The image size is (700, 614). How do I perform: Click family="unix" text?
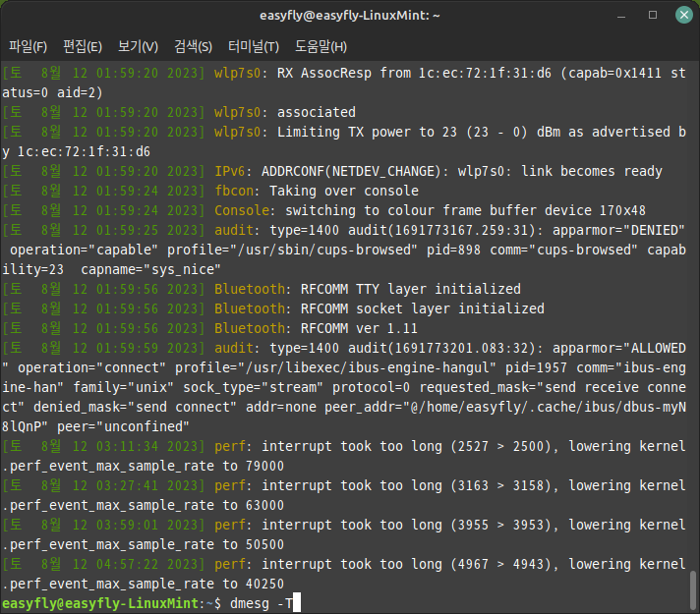coord(123,387)
